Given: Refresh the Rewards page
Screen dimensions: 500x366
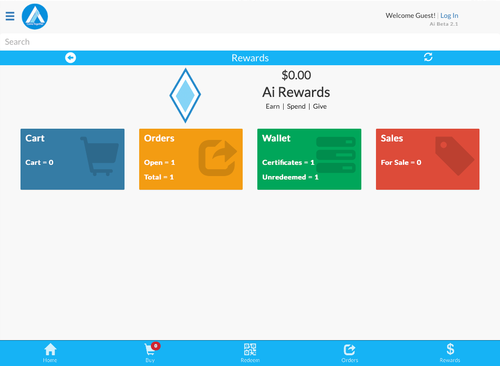Looking at the screenshot, I should point(428,57).
